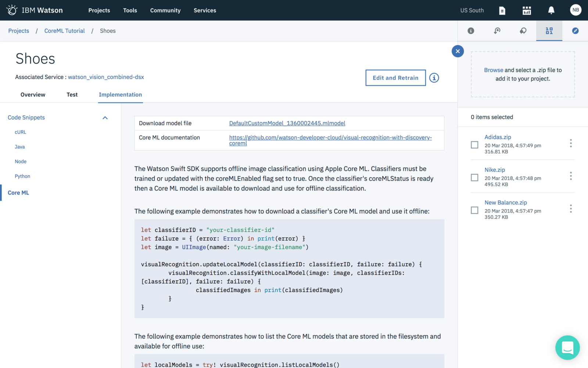
Task: Open CoreML Tutorial breadcrumb link
Action: click(65, 31)
